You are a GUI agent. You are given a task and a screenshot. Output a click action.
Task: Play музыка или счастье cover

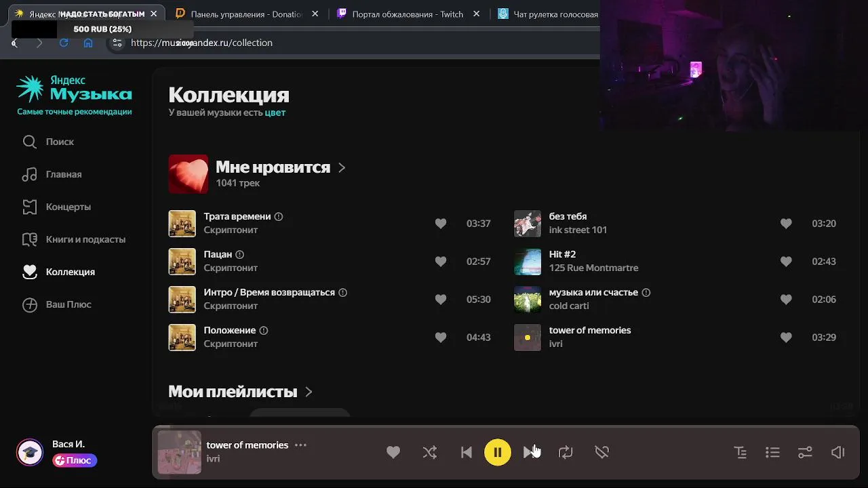[x=528, y=300]
